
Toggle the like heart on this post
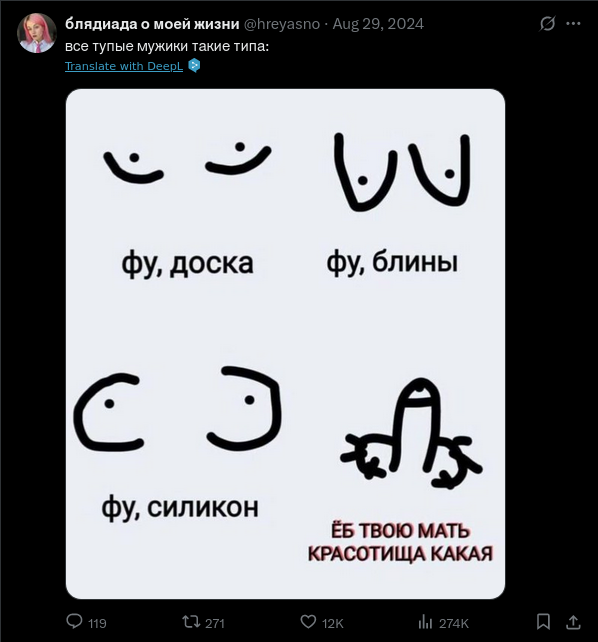pos(308,622)
